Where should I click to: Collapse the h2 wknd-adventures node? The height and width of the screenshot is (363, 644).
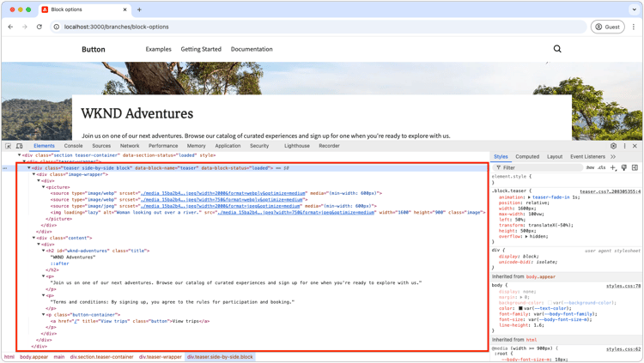[44, 251]
